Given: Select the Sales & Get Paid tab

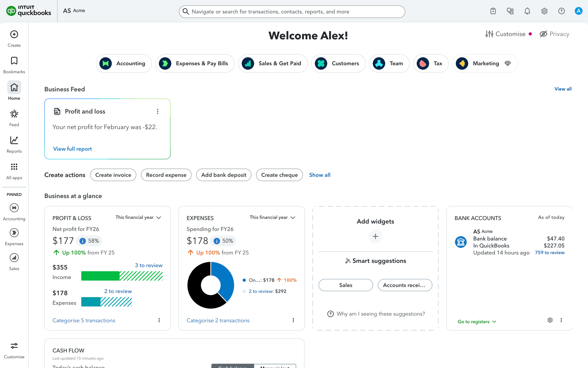Looking at the screenshot, I should [273, 63].
